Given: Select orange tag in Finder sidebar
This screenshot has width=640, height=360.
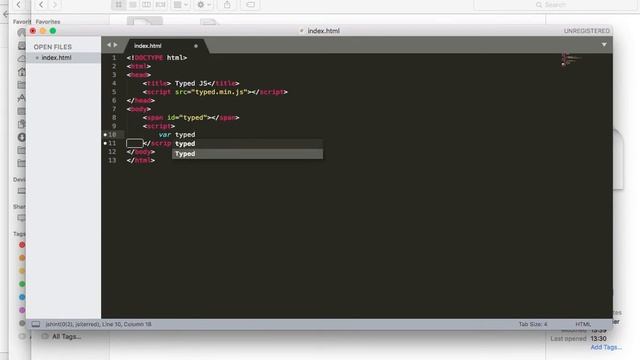Looking at the screenshot, I should [x=22, y=258].
